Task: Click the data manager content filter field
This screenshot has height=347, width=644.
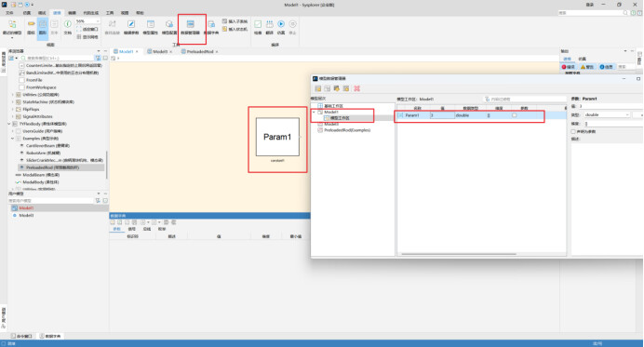Action: [525, 99]
